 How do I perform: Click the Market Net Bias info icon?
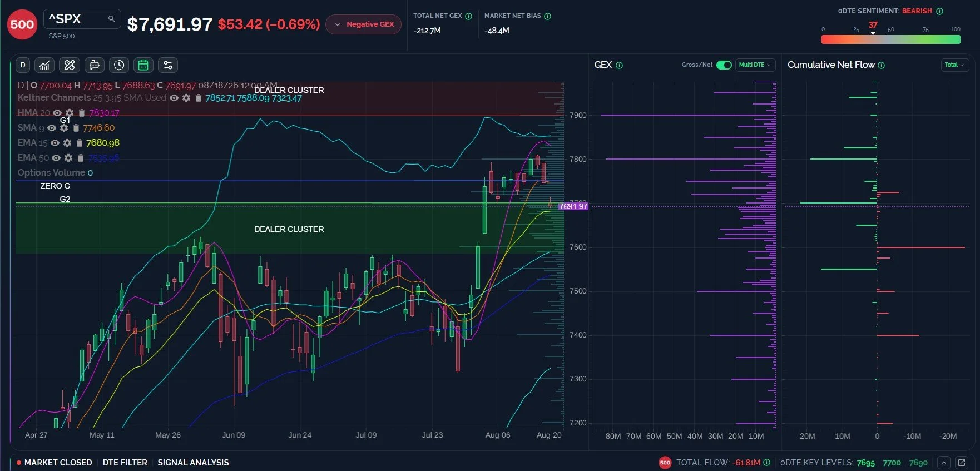point(547,16)
